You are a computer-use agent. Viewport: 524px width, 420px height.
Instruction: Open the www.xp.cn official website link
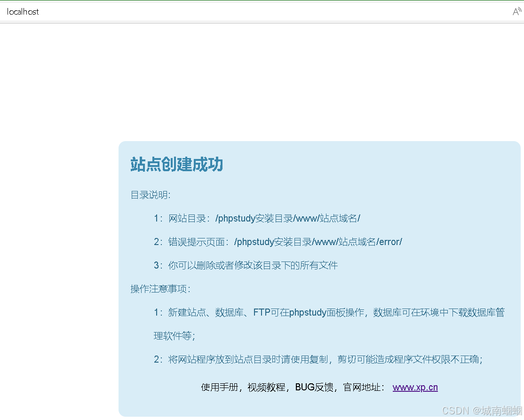[414, 387]
